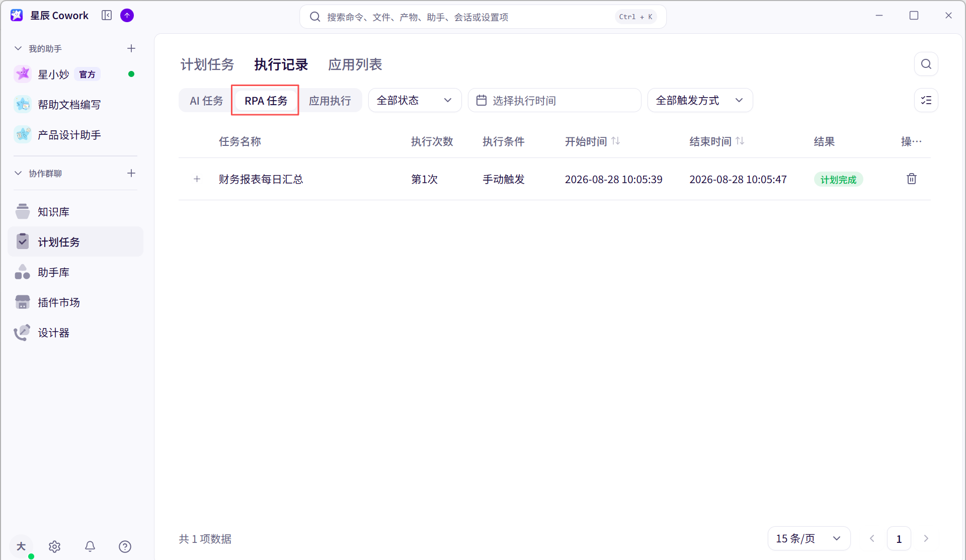The width and height of the screenshot is (966, 560).
Task: Collapse the 协作群聊 section
Action: [x=18, y=173]
